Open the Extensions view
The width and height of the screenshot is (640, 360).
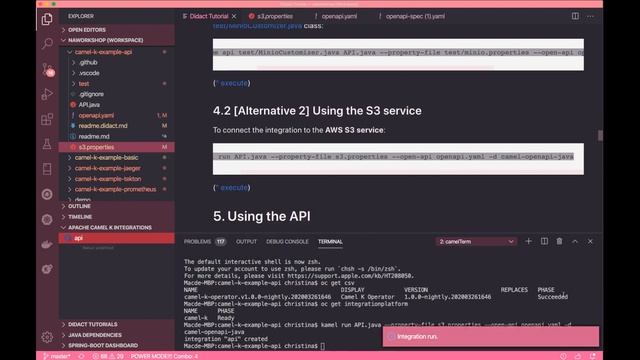47,119
